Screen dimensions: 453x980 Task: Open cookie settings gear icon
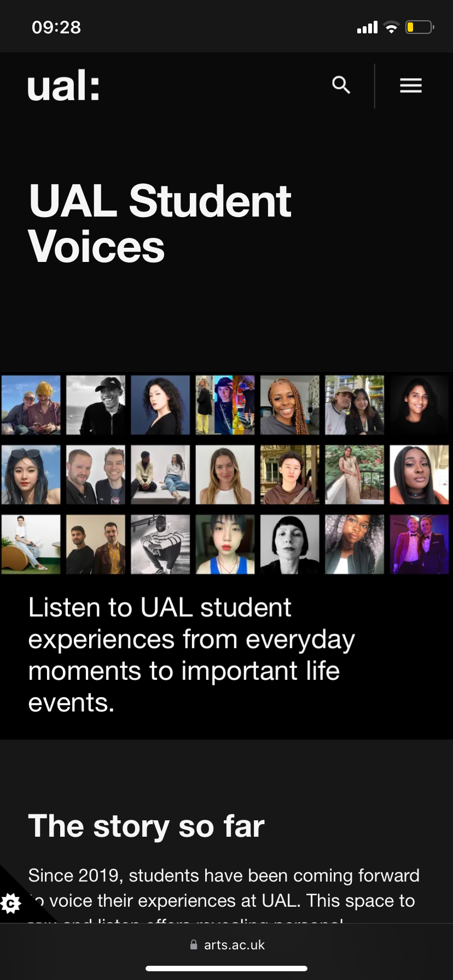pos(11,903)
